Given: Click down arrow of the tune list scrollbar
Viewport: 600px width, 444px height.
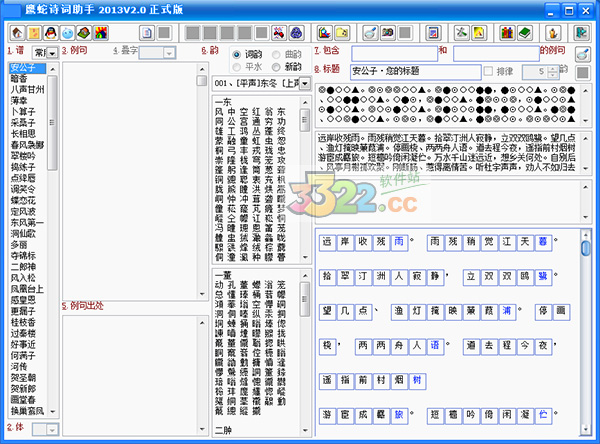Looking at the screenshot, I should pyautogui.click(x=52, y=412).
